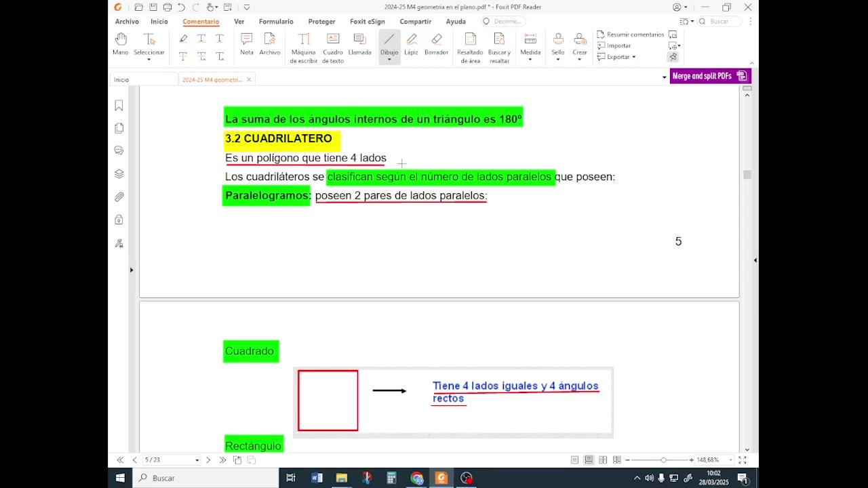This screenshot has height=488, width=868.
Task: Toggle full screen mode
Action: coord(743,460)
